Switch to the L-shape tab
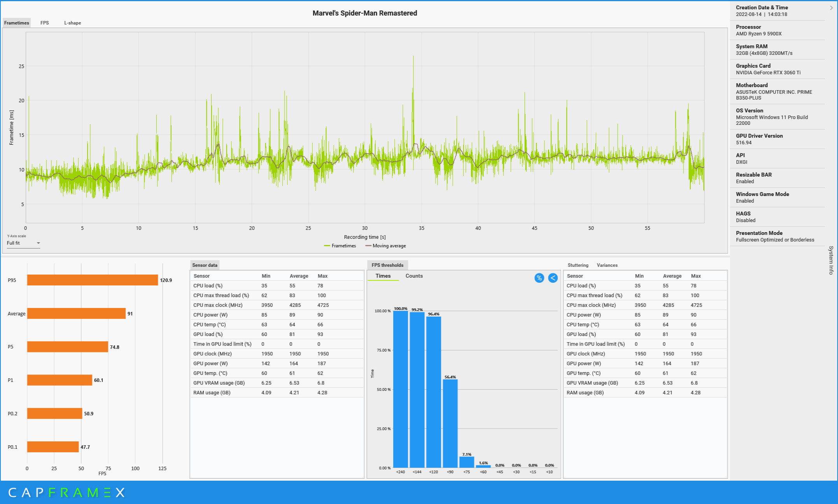This screenshot has height=504, width=838. point(72,23)
